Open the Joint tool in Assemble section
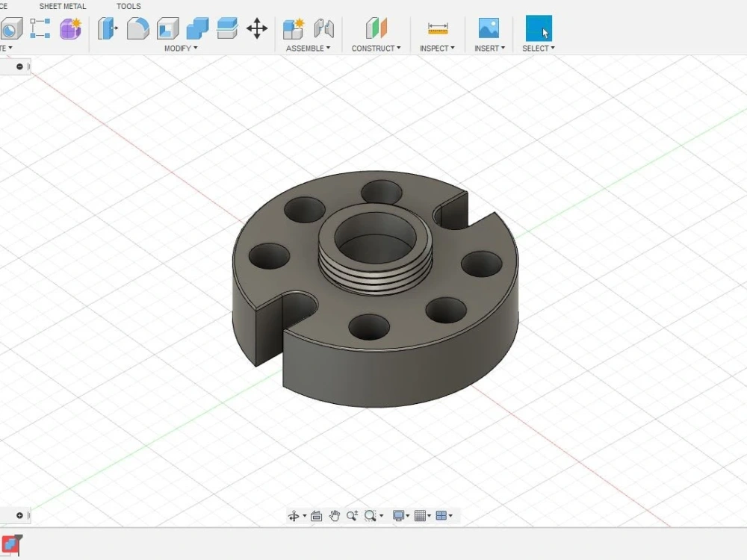The height and width of the screenshot is (560, 747). tap(324, 28)
